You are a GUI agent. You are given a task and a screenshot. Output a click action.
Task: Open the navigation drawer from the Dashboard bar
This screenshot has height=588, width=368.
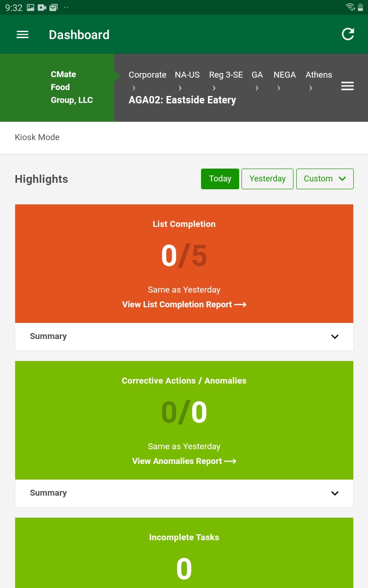pos(22,34)
